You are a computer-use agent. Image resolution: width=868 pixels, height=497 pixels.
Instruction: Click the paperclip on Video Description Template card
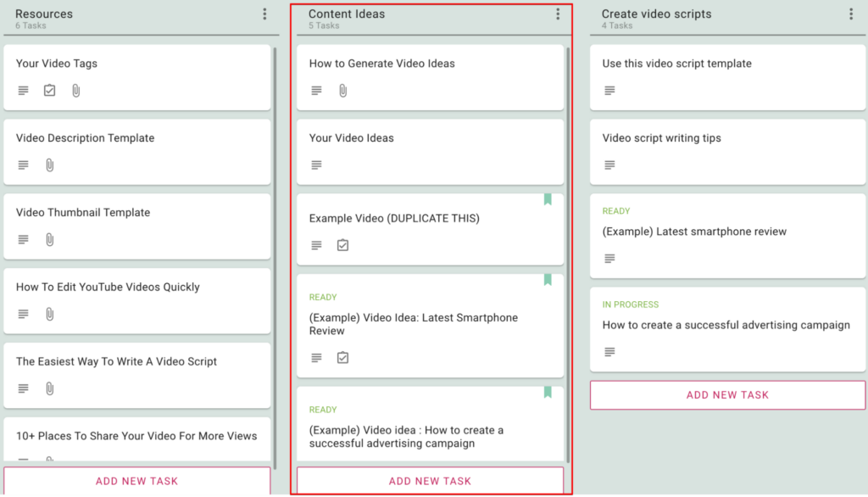50,165
